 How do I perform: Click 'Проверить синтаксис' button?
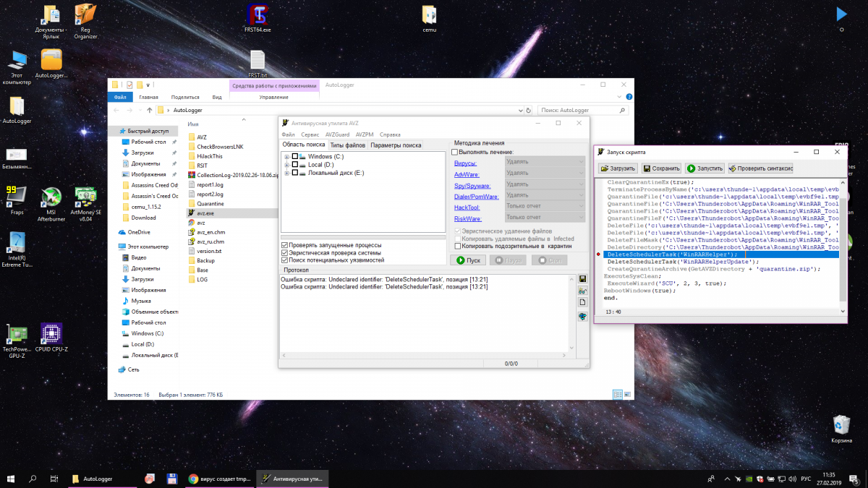760,168
